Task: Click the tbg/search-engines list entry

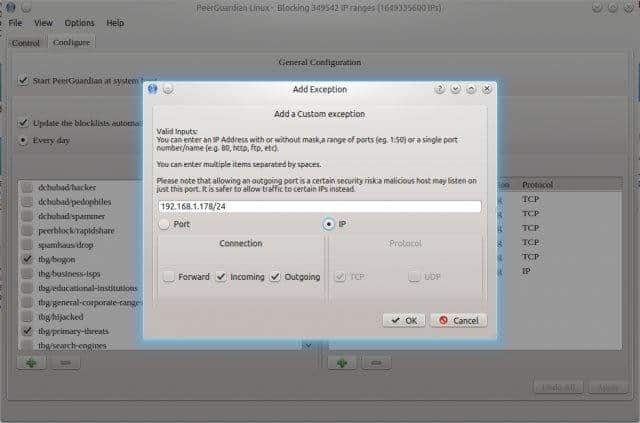Action: (72, 345)
